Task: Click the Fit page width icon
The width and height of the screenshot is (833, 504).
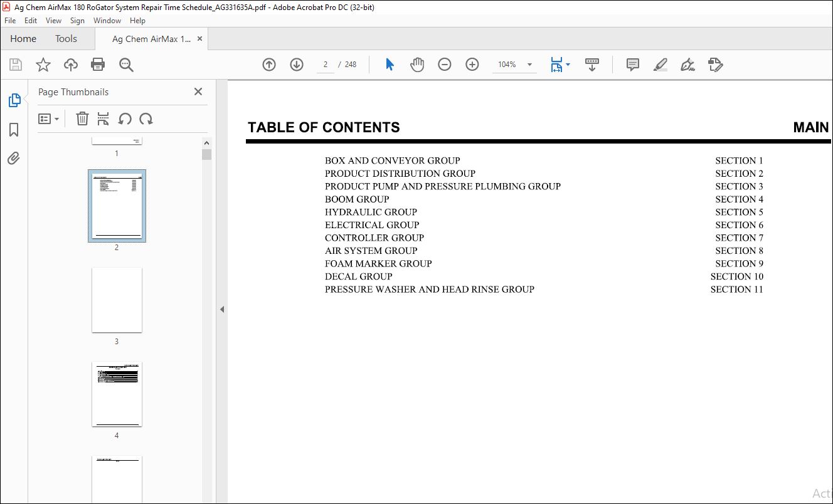Action: 556,65
